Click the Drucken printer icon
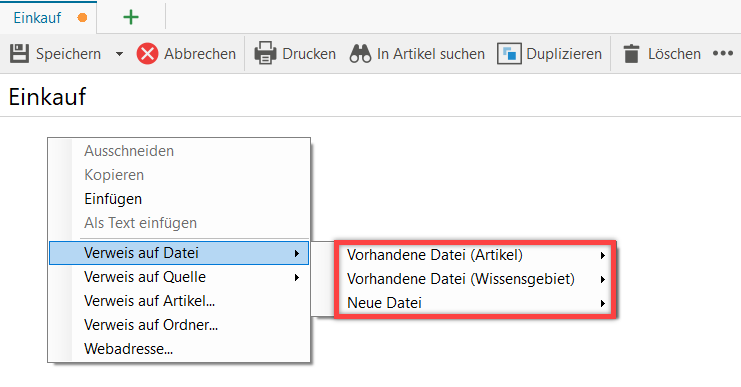The height and width of the screenshot is (387, 741). point(265,53)
